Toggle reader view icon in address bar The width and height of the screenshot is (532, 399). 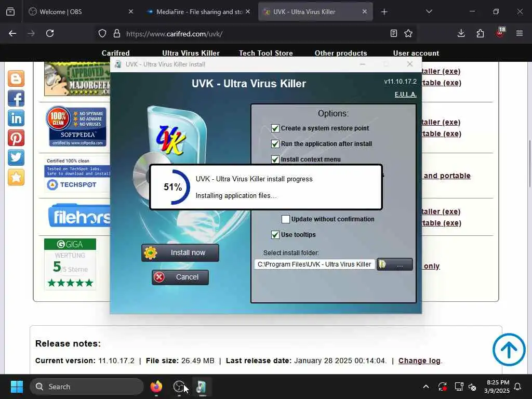(394, 33)
